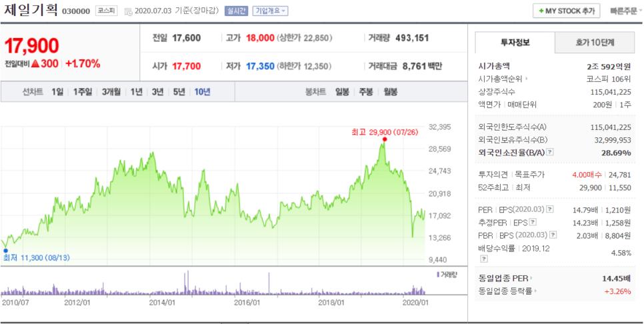Expand 동일업종 등락률 arrow link
644x324 pixels.
(535, 291)
